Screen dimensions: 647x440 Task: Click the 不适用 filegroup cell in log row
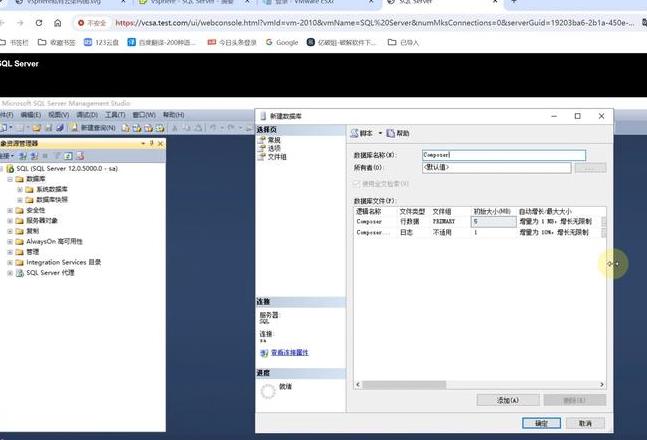(x=450, y=232)
